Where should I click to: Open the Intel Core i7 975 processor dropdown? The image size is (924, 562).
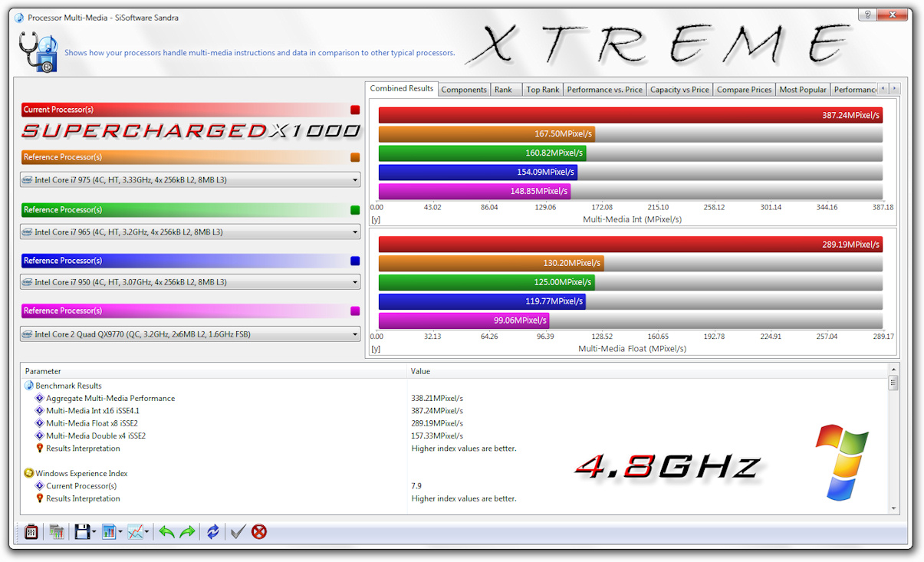coord(190,180)
